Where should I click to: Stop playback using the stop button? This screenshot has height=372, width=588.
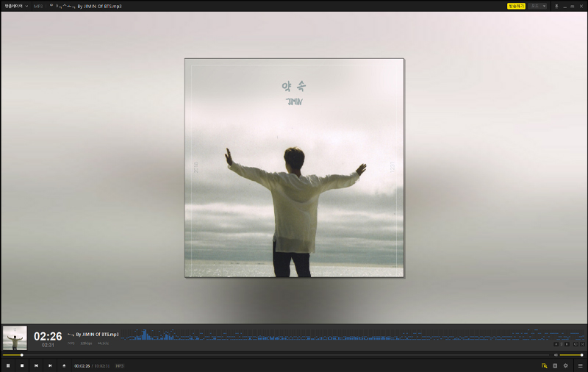click(22, 365)
